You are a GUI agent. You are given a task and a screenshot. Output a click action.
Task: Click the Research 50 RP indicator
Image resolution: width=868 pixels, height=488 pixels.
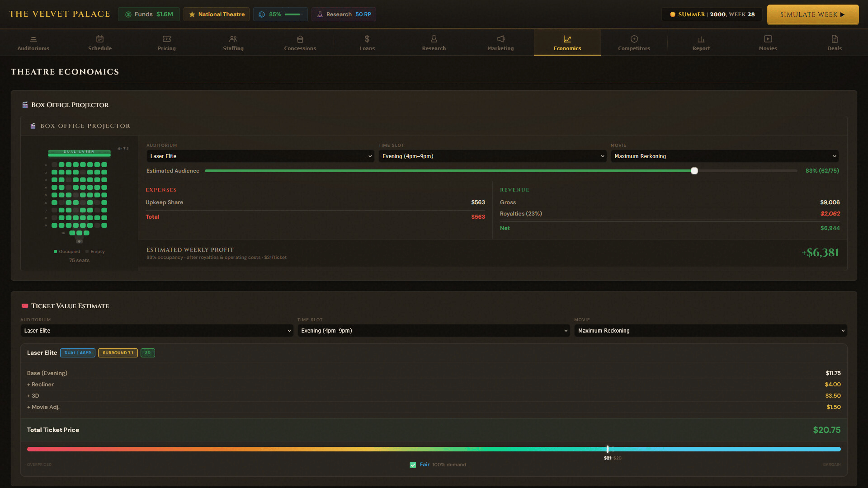coord(344,14)
